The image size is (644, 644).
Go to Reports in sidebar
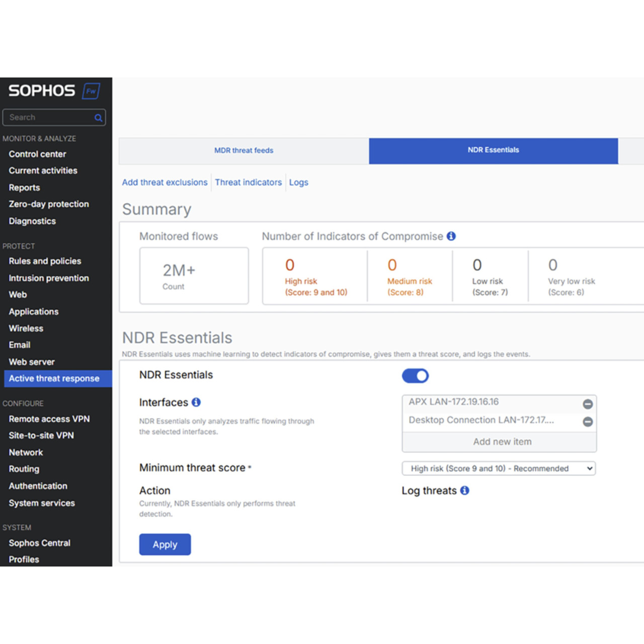click(x=24, y=188)
